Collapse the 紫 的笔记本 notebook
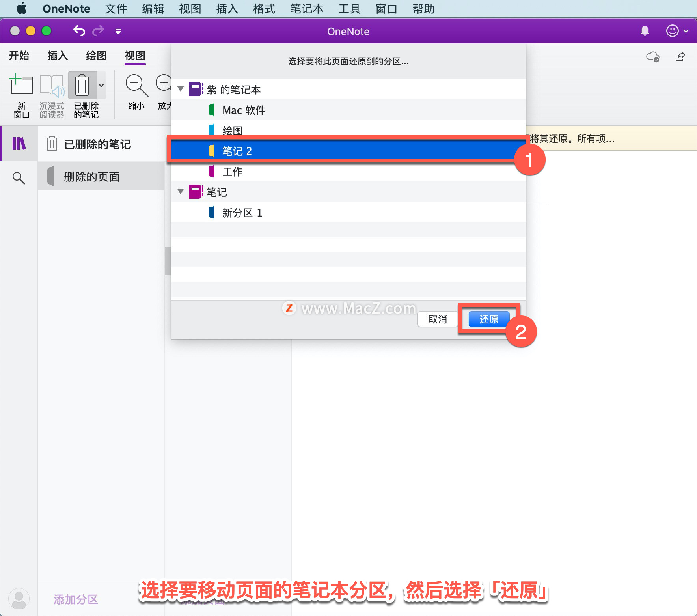This screenshot has height=616, width=697. 181,89
